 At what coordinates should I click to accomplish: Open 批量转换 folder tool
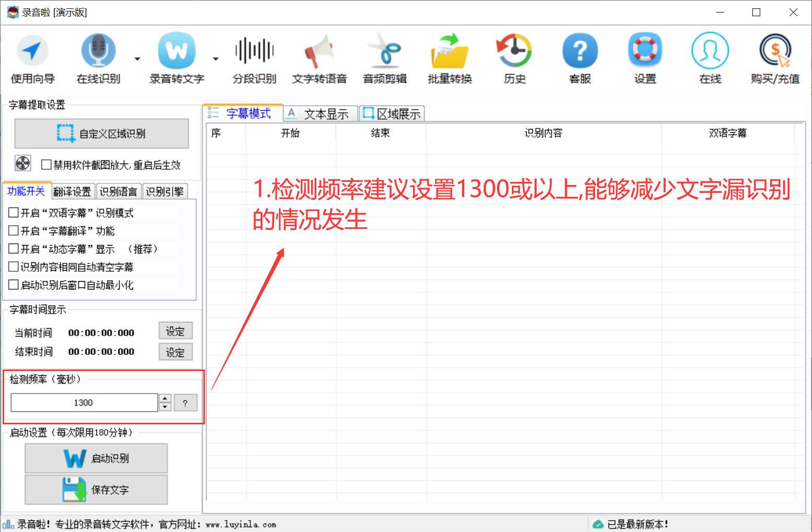(450, 59)
